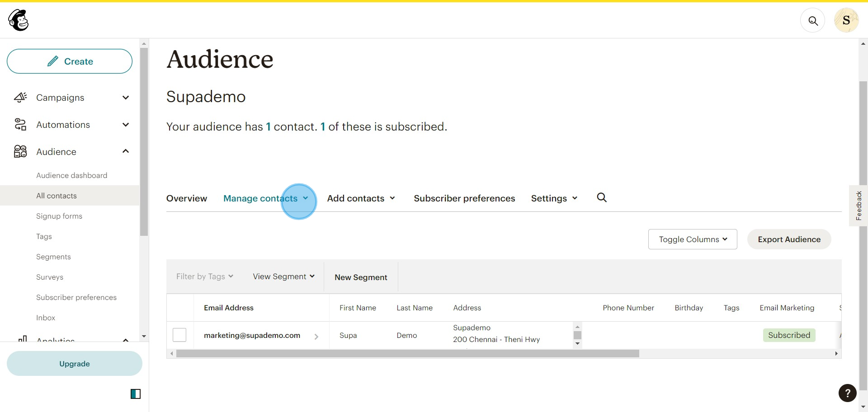868x412 pixels.
Task: Click the Phone Number column header
Action: [x=628, y=308]
